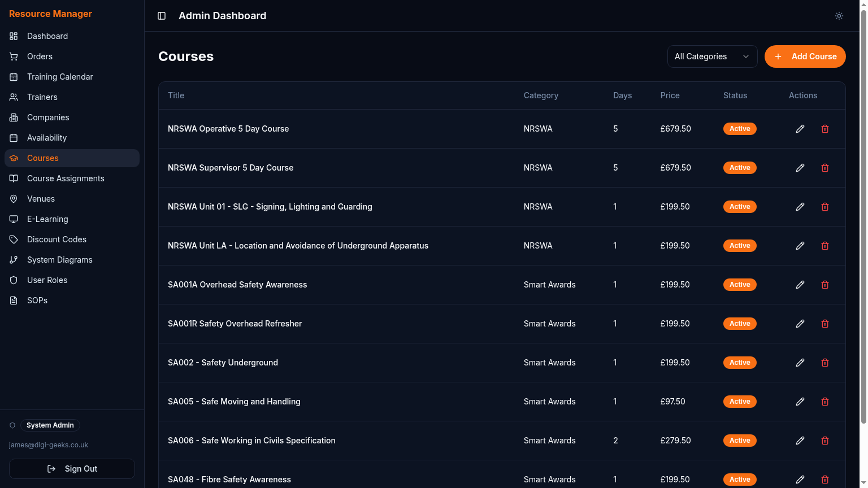Open E-Learning section
This screenshot has height=488, width=868.
point(72,219)
